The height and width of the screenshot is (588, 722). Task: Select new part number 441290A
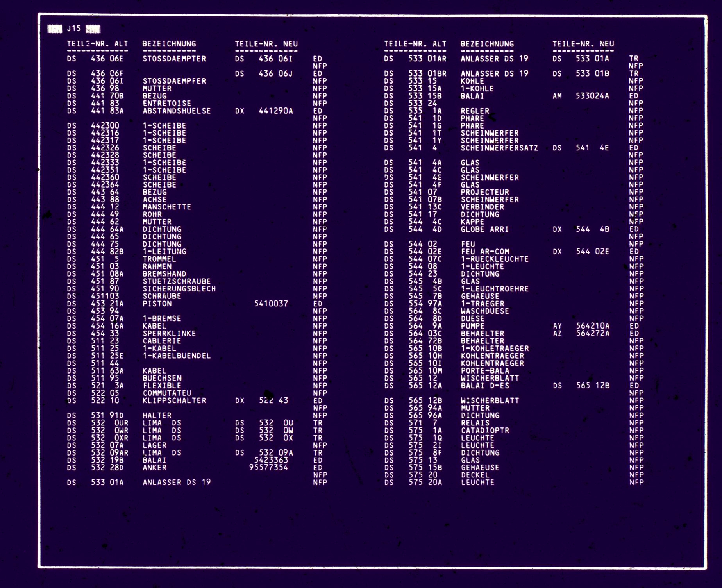pyautogui.click(x=276, y=111)
